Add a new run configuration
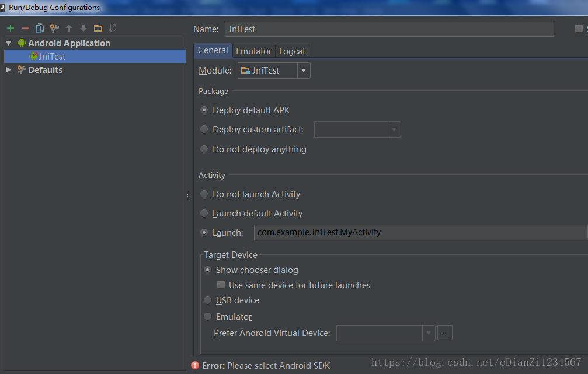This screenshot has width=588, height=374. pyautogui.click(x=9, y=27)
